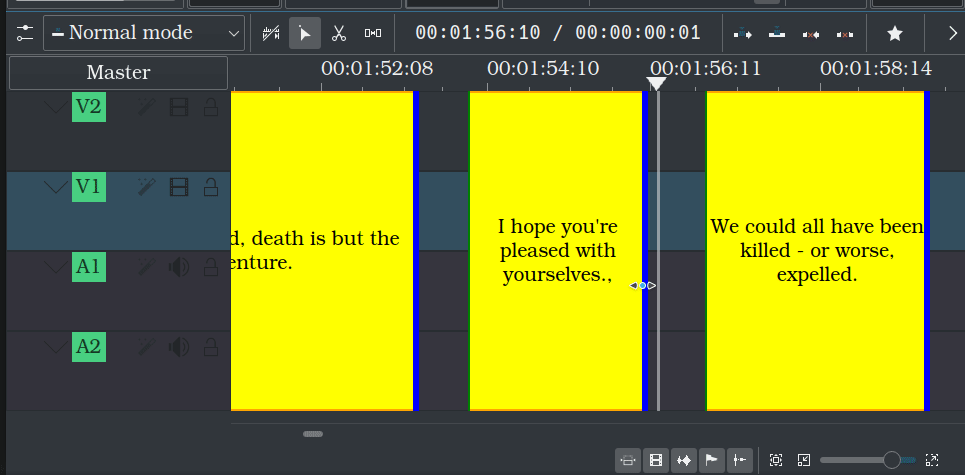965x475 pixels.
Task: Select the Selection arrow tool
Action: tap(305, 33)
